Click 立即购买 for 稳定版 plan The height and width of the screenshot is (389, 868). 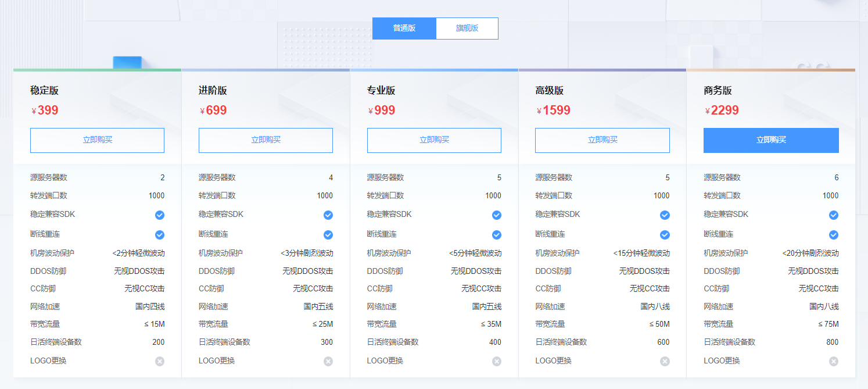tap(97, 140)
